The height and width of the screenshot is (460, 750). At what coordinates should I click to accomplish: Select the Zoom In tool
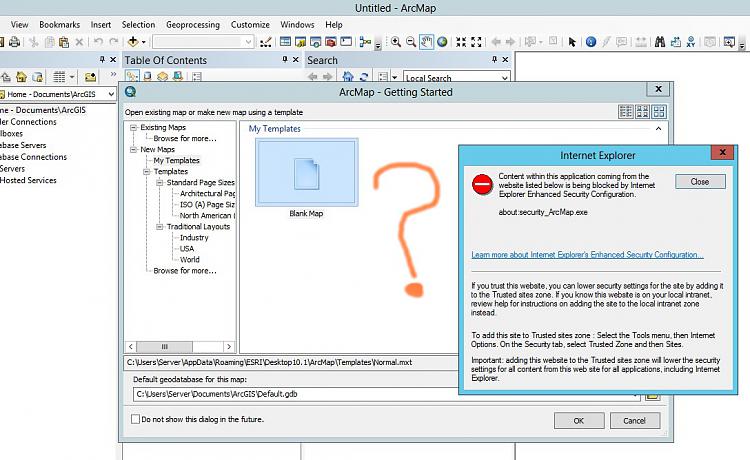pos(396,42)
